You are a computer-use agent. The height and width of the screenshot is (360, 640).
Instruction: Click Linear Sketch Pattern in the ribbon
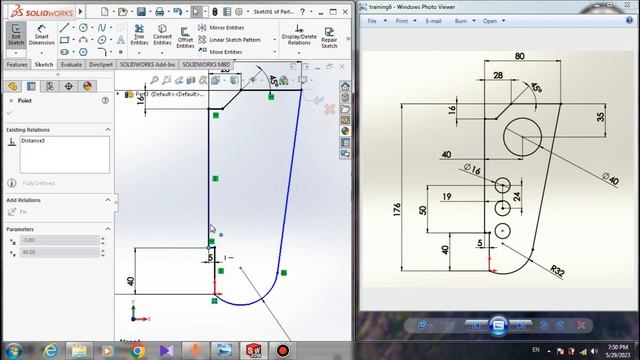tap(229, 40)
